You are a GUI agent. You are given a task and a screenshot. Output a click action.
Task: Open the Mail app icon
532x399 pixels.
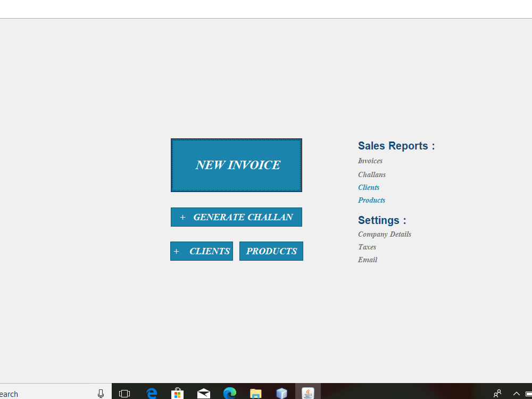point(204,393)
